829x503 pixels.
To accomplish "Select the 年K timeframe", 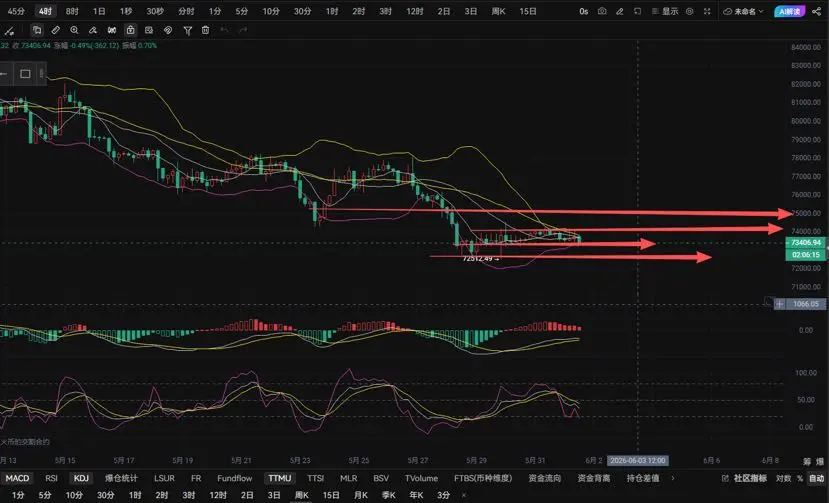I will pyautogui.click(x=416, y=495).
